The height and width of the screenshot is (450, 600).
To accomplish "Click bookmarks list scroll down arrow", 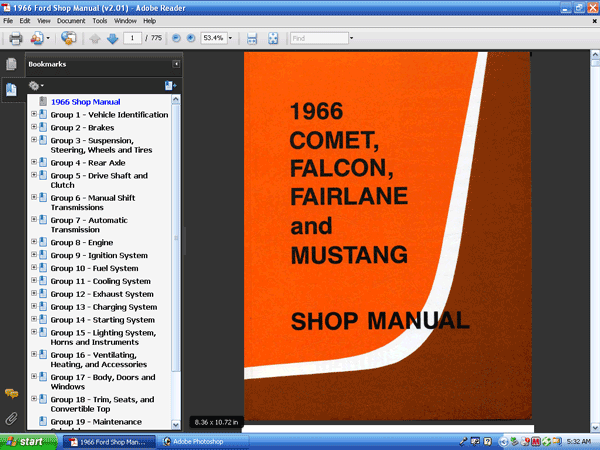I will (176, 424).
